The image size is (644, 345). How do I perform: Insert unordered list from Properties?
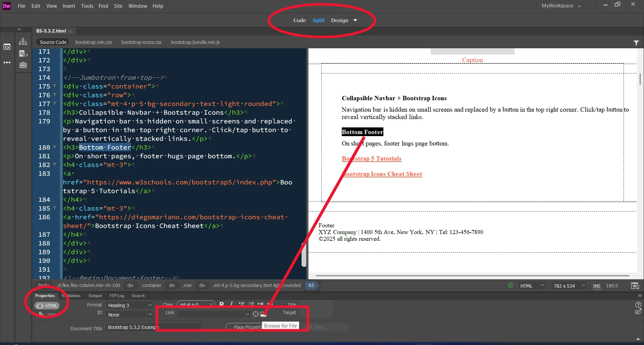tap(241, 304)
